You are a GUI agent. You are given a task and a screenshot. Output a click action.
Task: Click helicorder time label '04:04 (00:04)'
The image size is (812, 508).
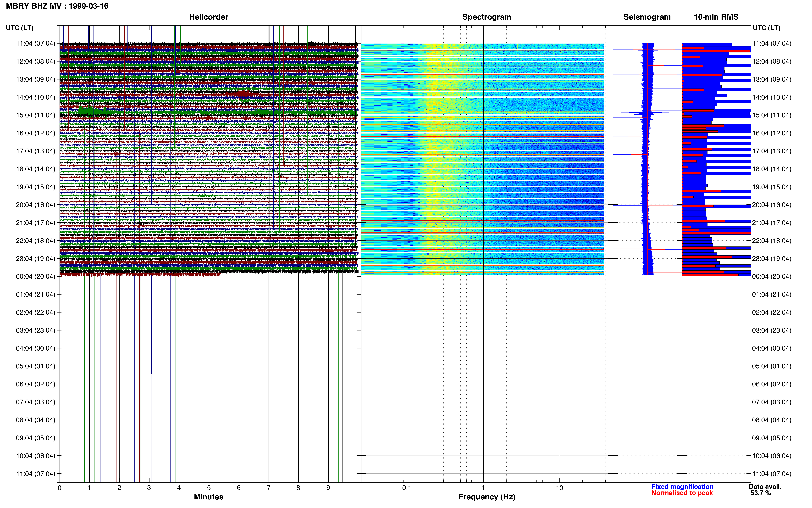point(36,348)
